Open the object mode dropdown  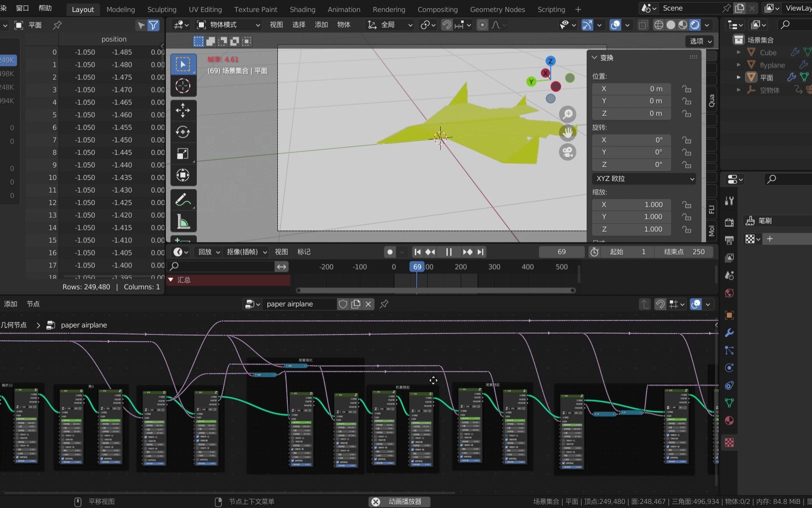tap(228, 24)
